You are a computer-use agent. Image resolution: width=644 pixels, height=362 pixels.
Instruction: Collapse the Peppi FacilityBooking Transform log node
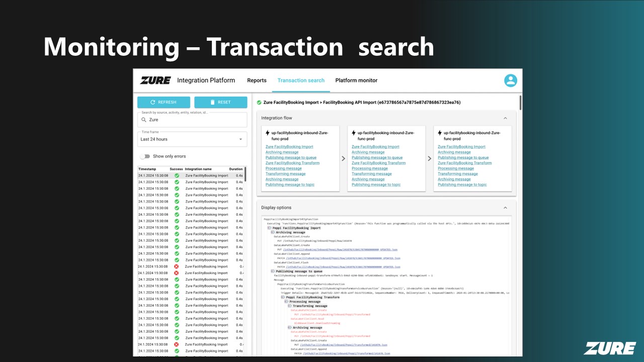[x=283, y=297]
